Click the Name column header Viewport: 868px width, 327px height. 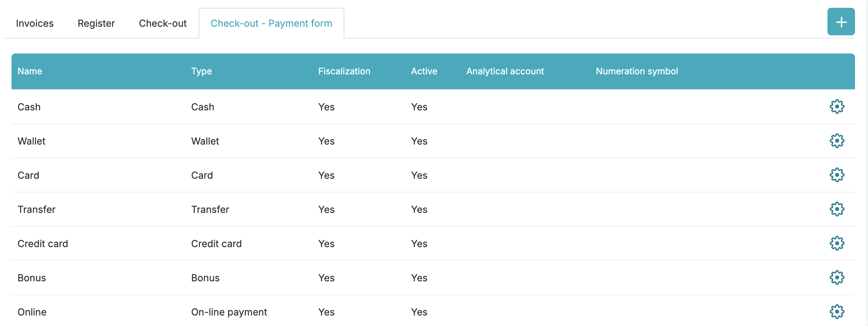(x=30, y=71)
